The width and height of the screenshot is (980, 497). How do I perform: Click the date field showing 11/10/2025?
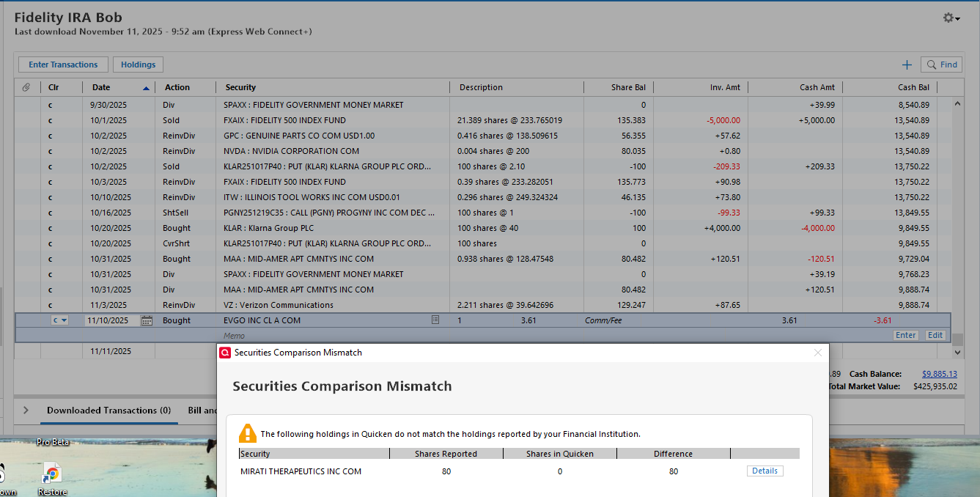click(x=112, y=320)
